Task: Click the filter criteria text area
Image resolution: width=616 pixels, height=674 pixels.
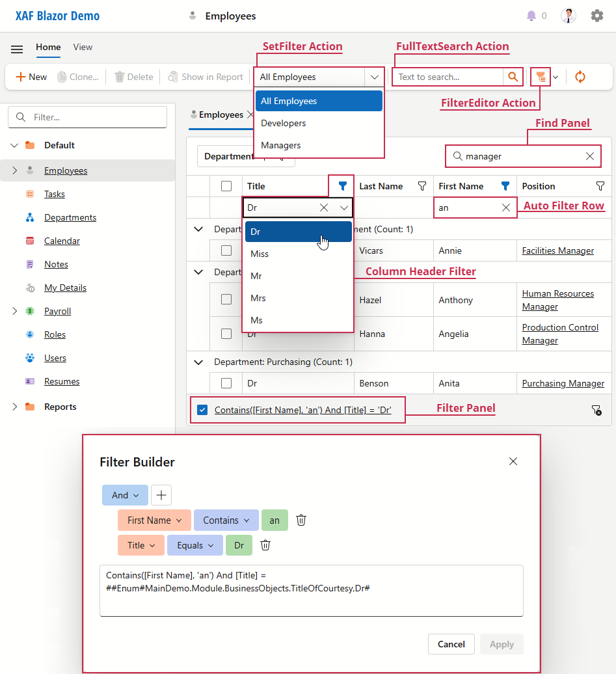Action: click(311, 591)
